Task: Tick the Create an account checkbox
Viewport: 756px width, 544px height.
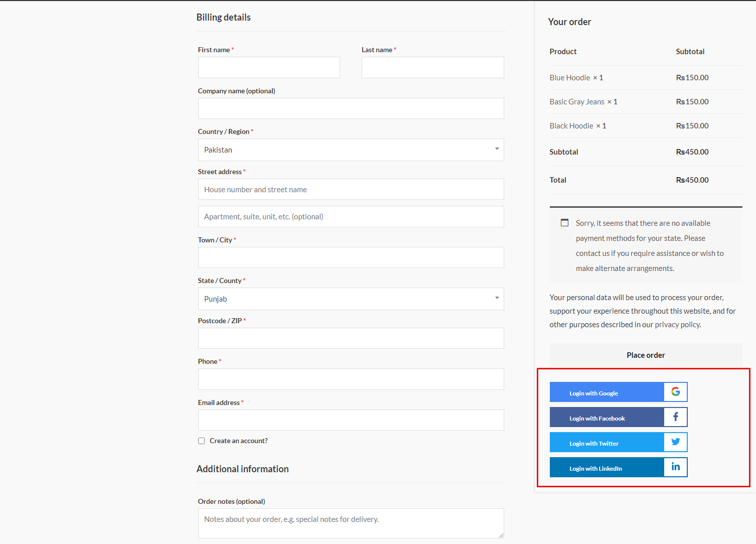Action: point(201,441)
